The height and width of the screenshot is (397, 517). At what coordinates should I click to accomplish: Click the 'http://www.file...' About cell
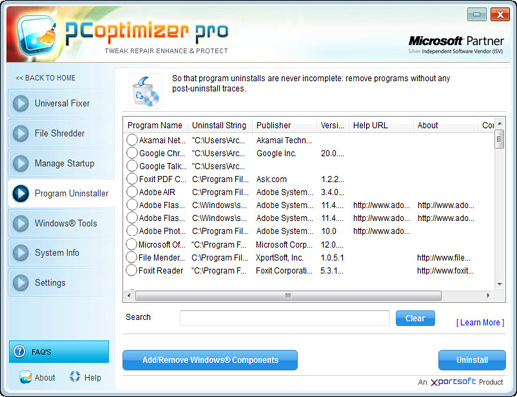pos(444,258)
